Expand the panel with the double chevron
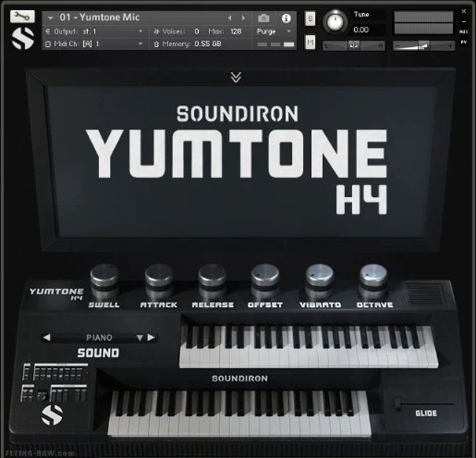Viewport: 476px width, 458px height. pyautogui.click(x=236, y=77)
